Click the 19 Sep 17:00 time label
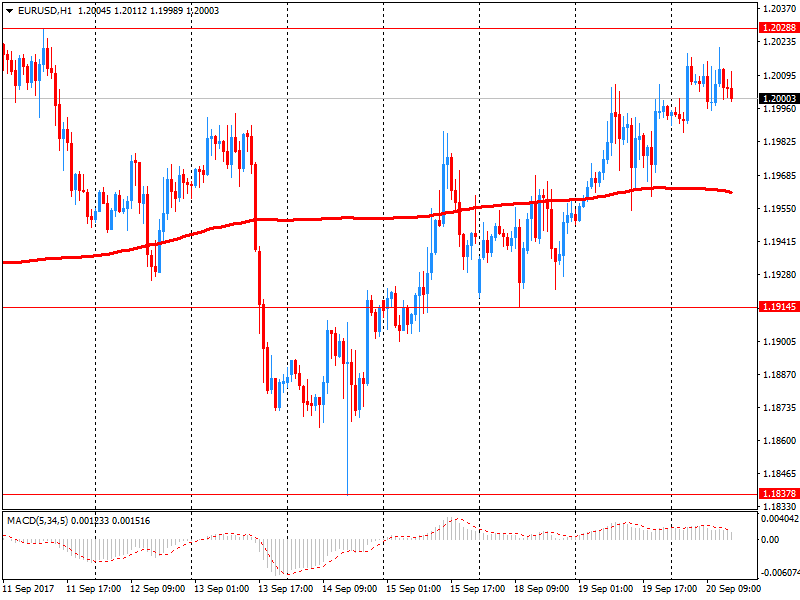 click(x=669, y=588)
